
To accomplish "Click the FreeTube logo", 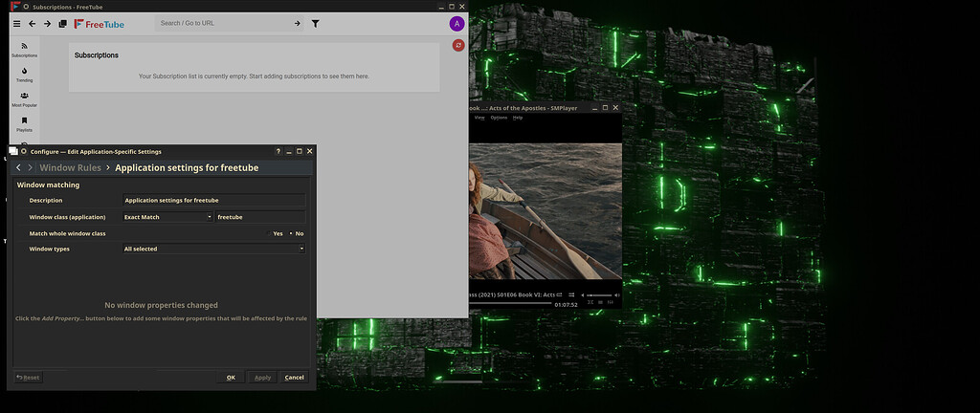I will 100,24.
